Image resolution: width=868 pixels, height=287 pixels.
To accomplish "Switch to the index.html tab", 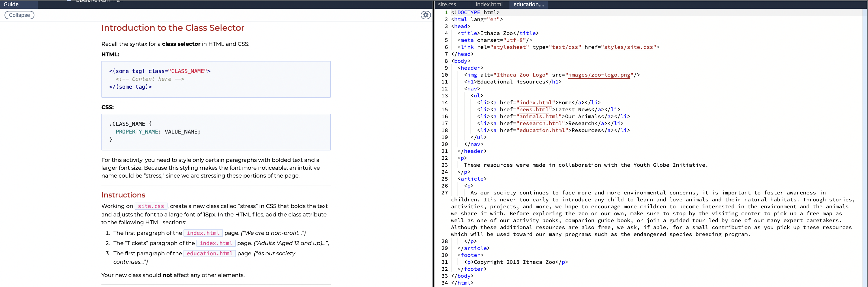I will (x=489, y=5).
